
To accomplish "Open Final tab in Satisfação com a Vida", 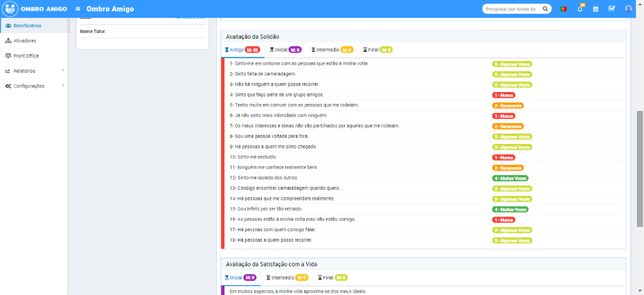I will pos(332,277).
